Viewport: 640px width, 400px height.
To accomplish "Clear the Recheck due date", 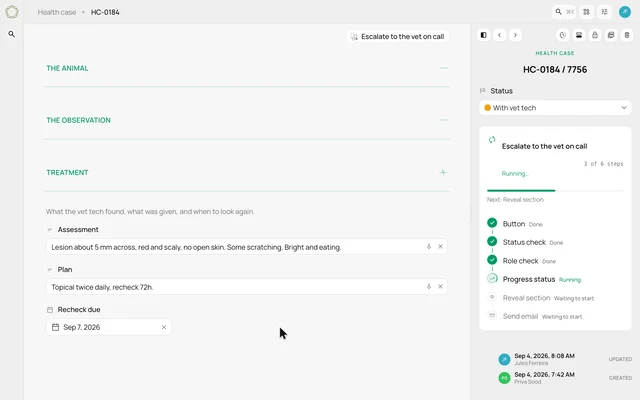I will point(164,327).
